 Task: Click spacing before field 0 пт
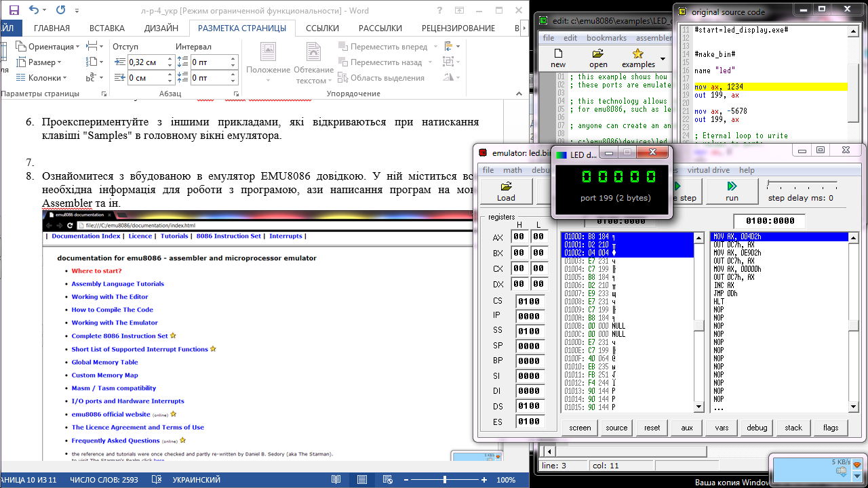pyautogui.click(x=210, y=62)
